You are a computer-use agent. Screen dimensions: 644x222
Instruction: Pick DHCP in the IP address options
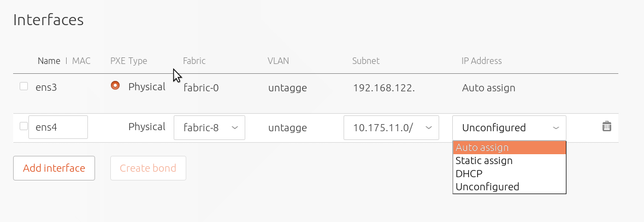click(x=509, y=174)
